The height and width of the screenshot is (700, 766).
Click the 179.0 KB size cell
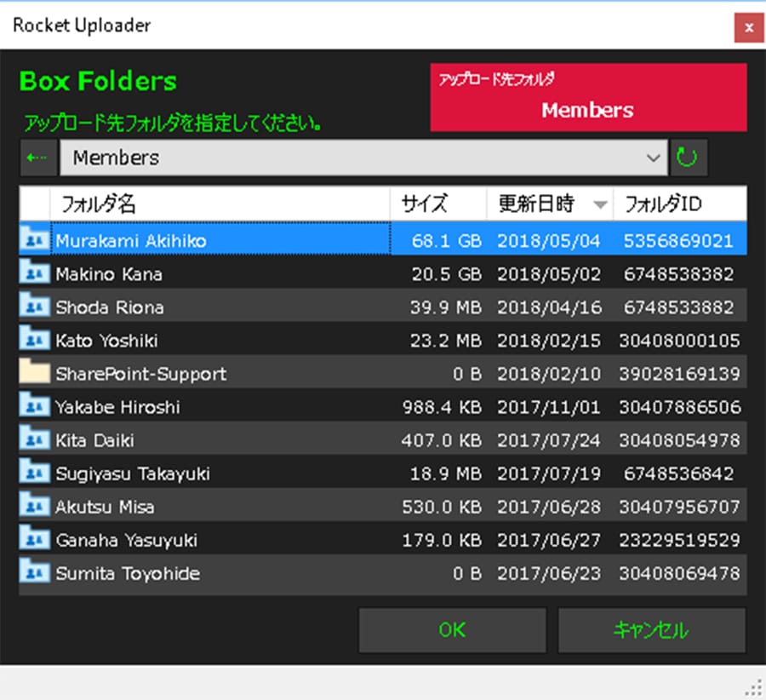(x=442, y=540)
